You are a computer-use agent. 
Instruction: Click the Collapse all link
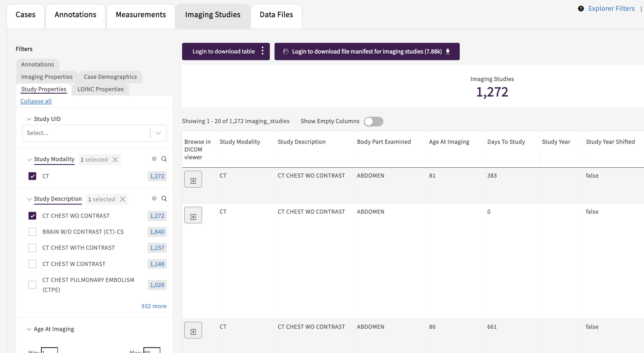(x=36, y=101)
